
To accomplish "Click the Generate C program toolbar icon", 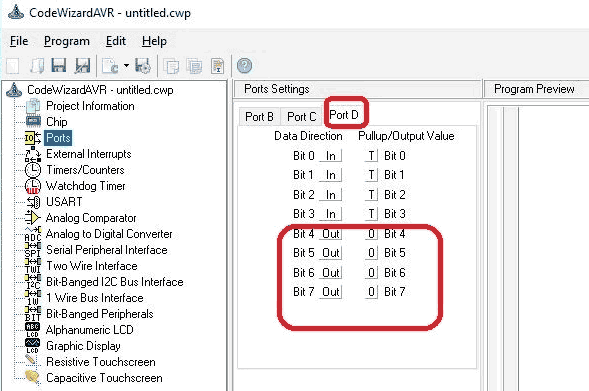I will 110,66.
